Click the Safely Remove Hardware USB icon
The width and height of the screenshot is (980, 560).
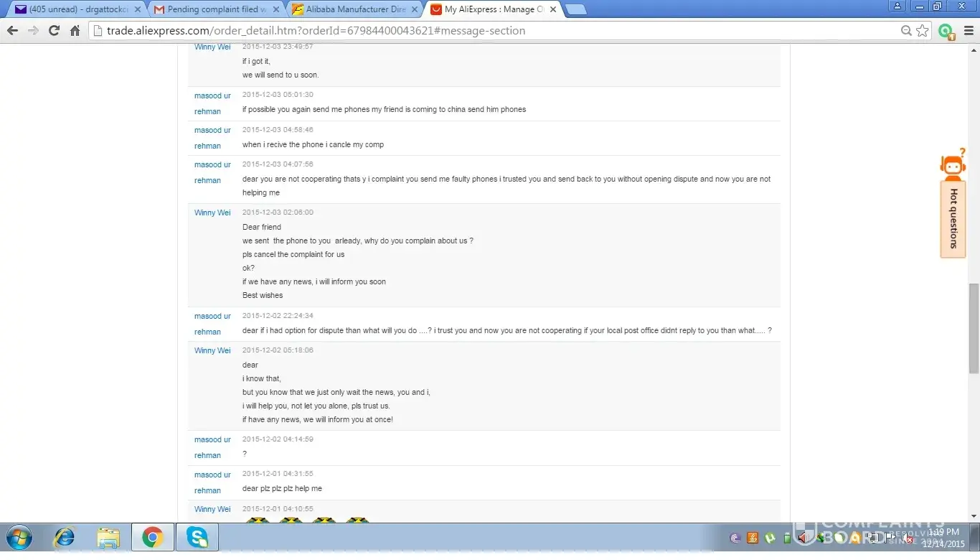[786, 538]
